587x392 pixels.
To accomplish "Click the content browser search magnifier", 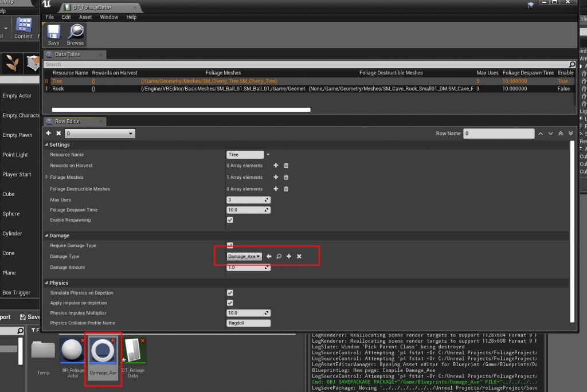I will click(x=20, y=331).
